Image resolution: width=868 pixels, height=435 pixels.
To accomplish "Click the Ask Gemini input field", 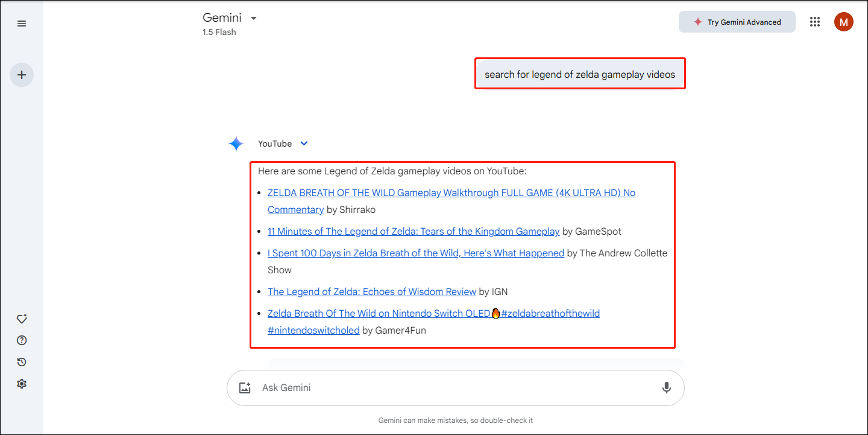I will coord(452,388).
